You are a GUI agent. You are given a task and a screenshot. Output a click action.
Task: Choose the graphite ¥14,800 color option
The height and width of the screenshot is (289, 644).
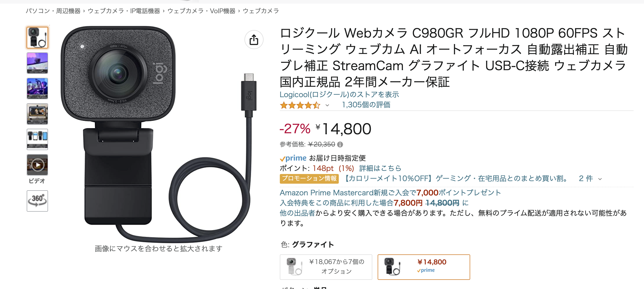point(424,267)
